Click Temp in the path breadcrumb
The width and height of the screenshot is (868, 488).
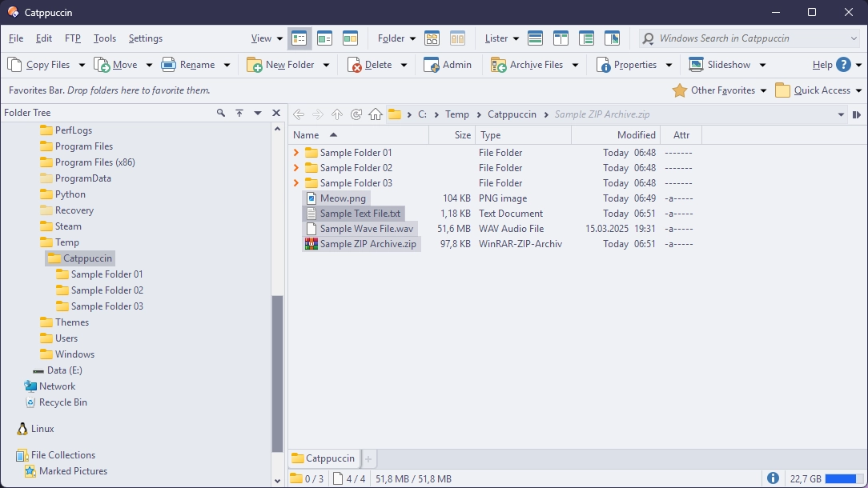point(457,114)
